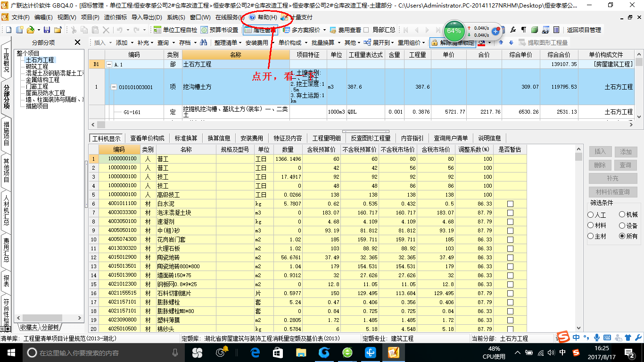Select 砌筑工程 in the tree
Image resolution: width=644 pixels, height=362 pixels.
pos(37,66)
